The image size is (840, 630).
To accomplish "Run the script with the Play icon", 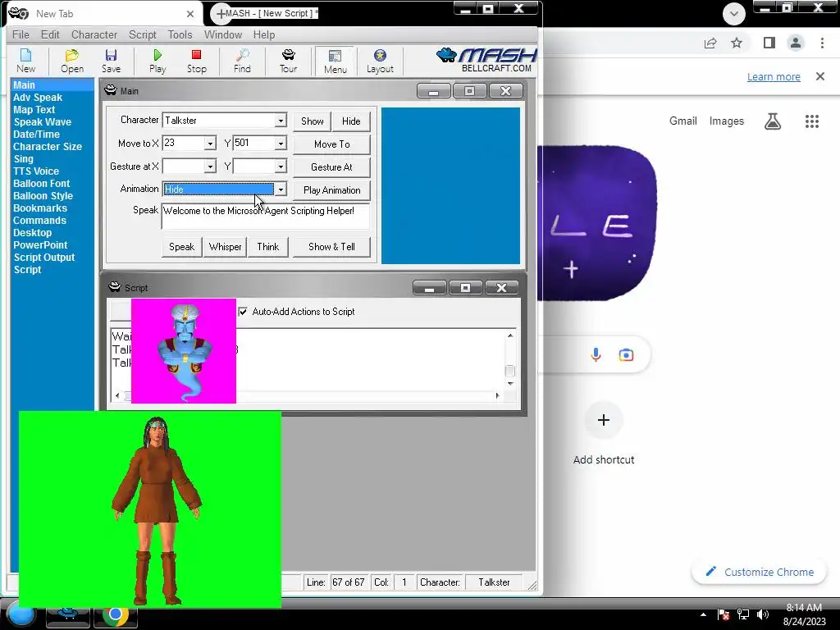I will tap(157, 61).
